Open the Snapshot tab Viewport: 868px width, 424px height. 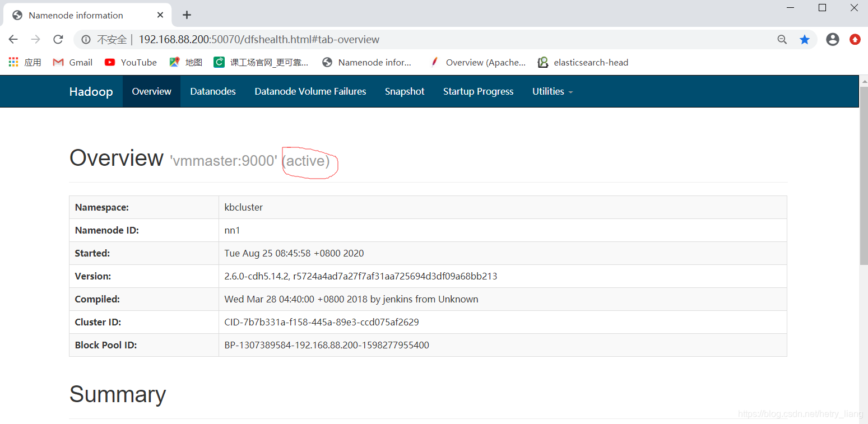coord(405,91)
